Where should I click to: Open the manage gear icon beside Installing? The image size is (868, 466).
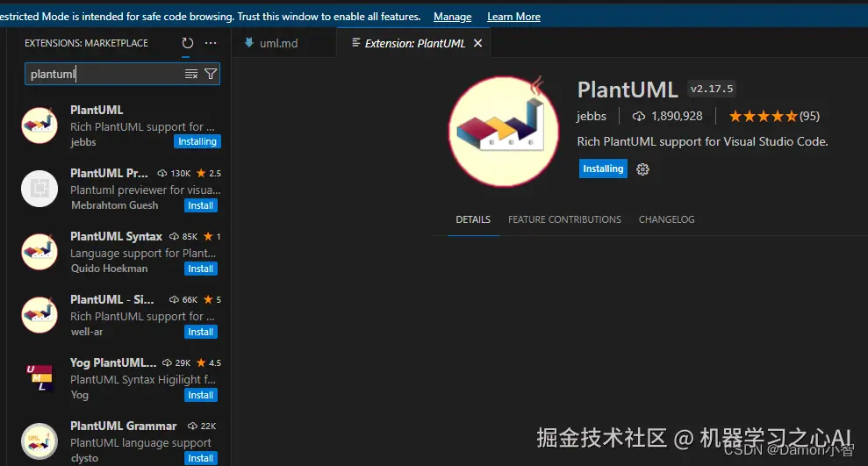642,169
